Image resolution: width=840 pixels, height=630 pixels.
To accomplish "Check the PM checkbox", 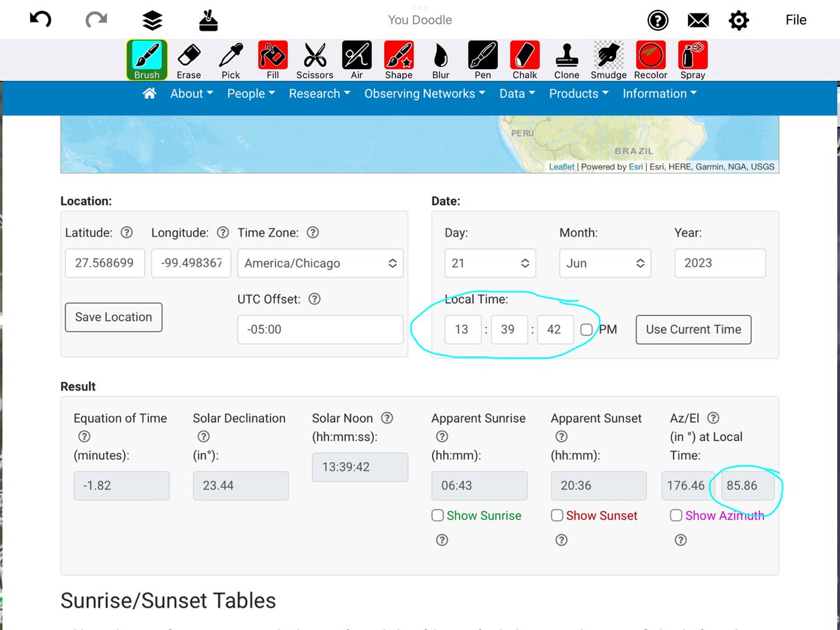I will 587,329.
